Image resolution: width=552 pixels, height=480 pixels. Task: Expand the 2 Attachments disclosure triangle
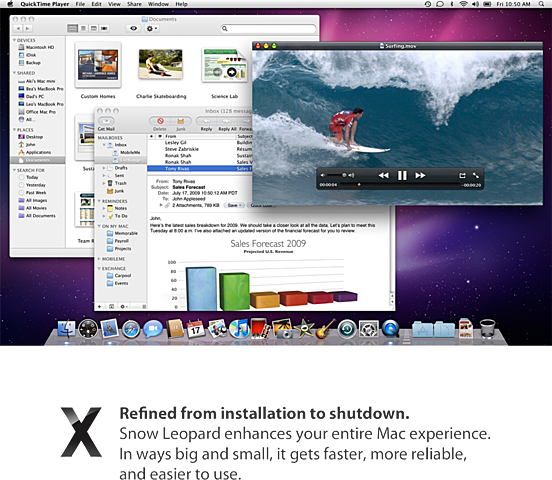(x=161, y=205)
